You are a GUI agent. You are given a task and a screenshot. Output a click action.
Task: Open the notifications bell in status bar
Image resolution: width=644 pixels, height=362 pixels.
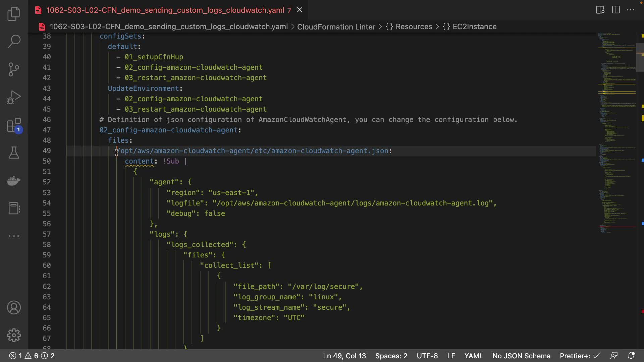click(631, 356)
